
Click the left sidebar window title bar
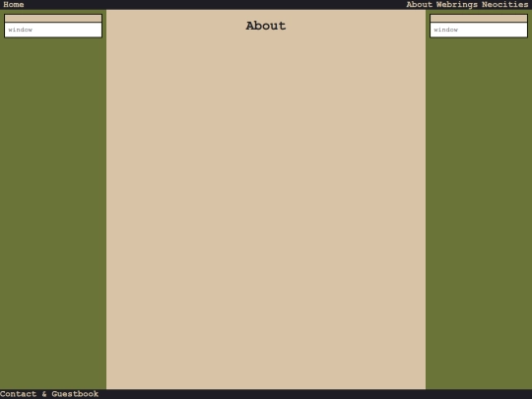(53, 19)
